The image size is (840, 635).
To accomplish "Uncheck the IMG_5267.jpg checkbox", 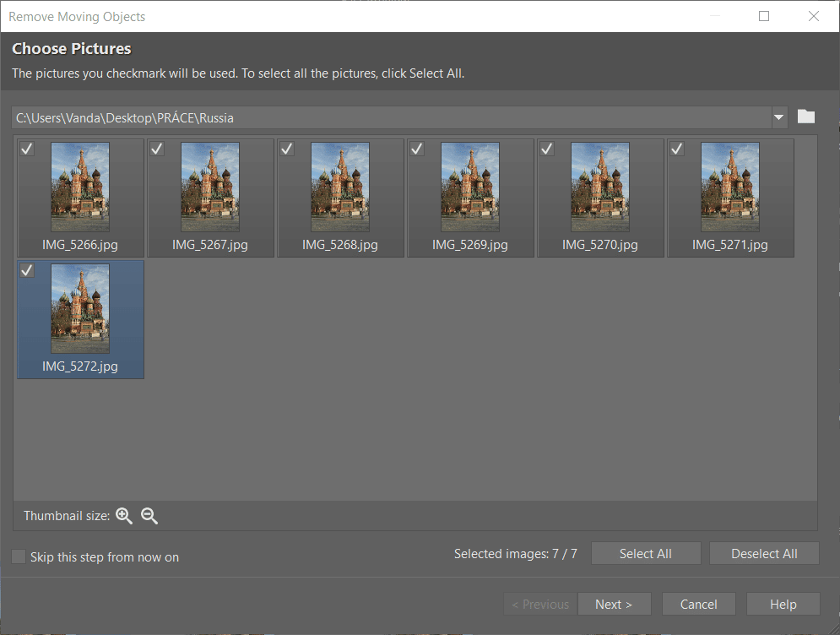I will tap(157, 149).
